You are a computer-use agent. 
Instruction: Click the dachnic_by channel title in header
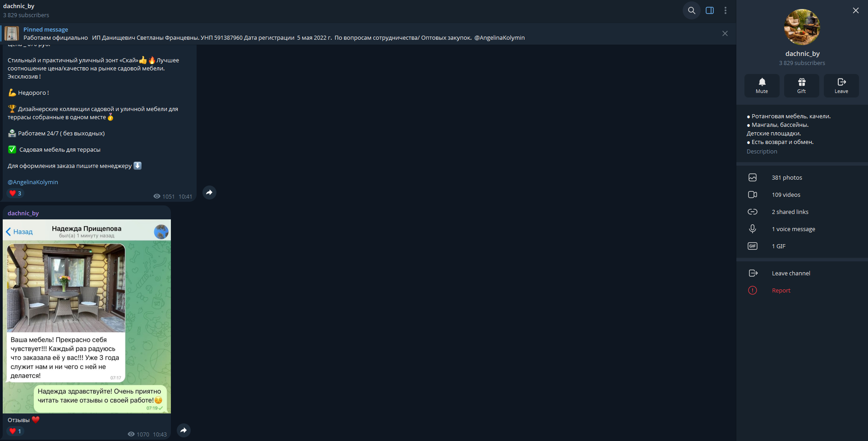[x=19, y=6]
